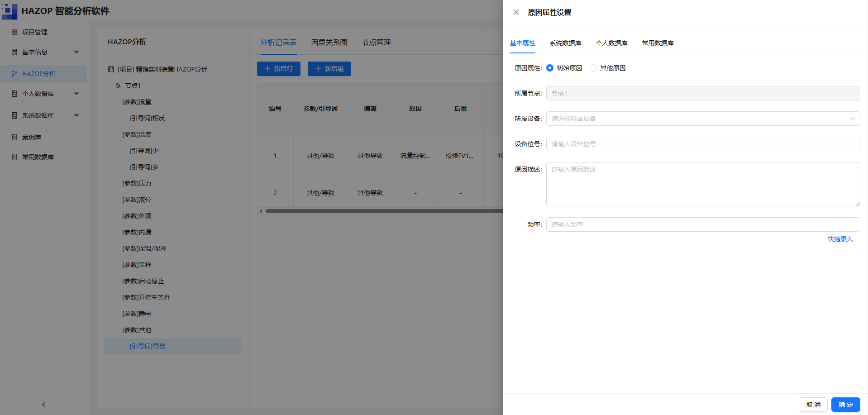Expand the 个人数据库 sidebar menu
Viewport: 868px width, 415px height.
coord(76,94)
